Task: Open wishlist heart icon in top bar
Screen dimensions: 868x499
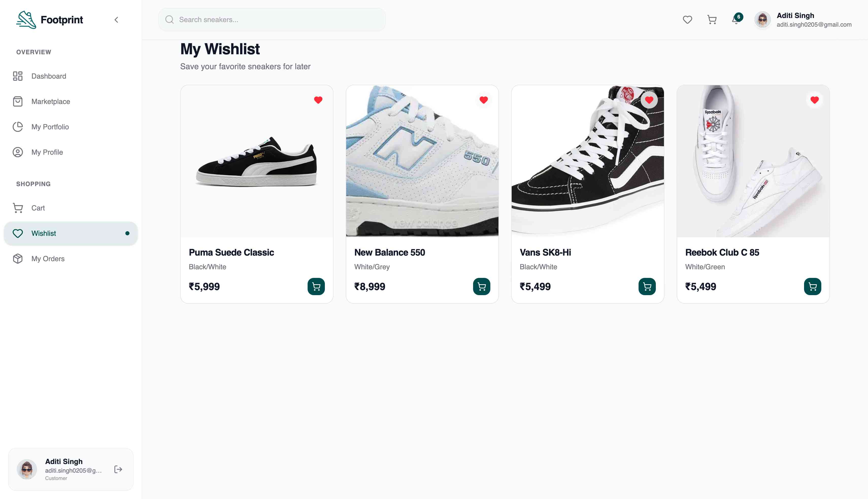Action: pyautogui.click(x=687, y=20)
